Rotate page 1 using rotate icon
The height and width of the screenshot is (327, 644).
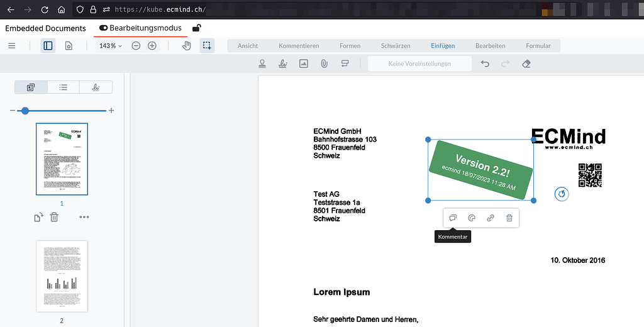[38, 217]
